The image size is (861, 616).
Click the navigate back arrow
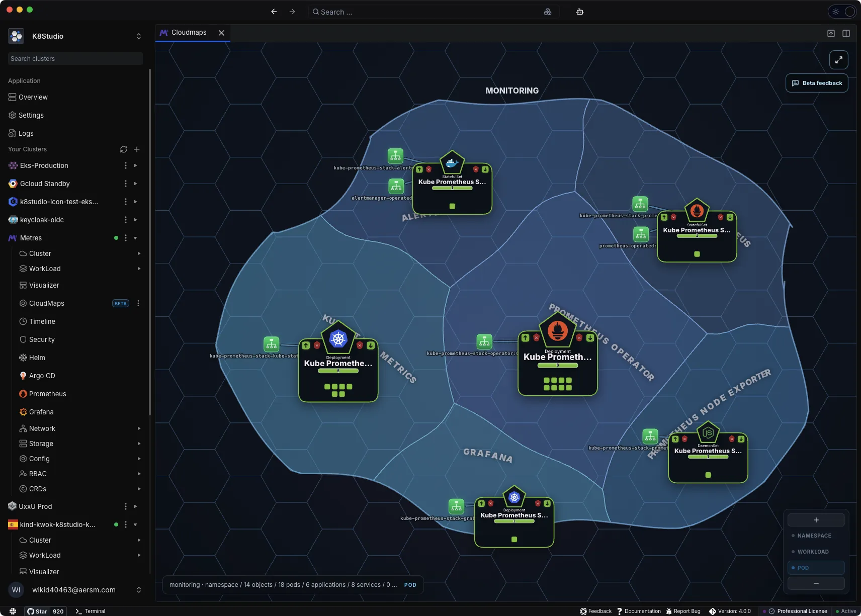[x=274, y=12]
